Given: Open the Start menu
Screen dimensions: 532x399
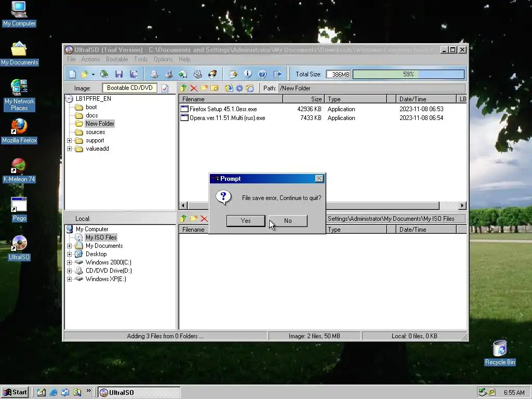Looking at the screenshot, I should [x=15, y=392].
